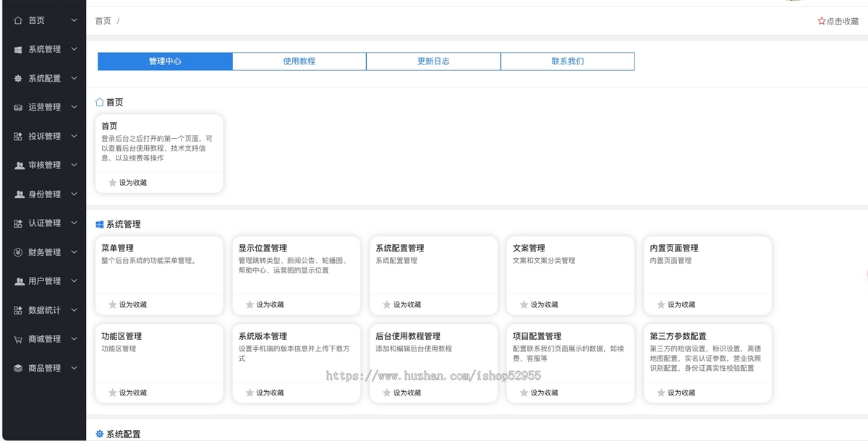The width and height of the screenshot is (868, 441).
Task: Open the 联系我们 tab
Action: (568, 61)
